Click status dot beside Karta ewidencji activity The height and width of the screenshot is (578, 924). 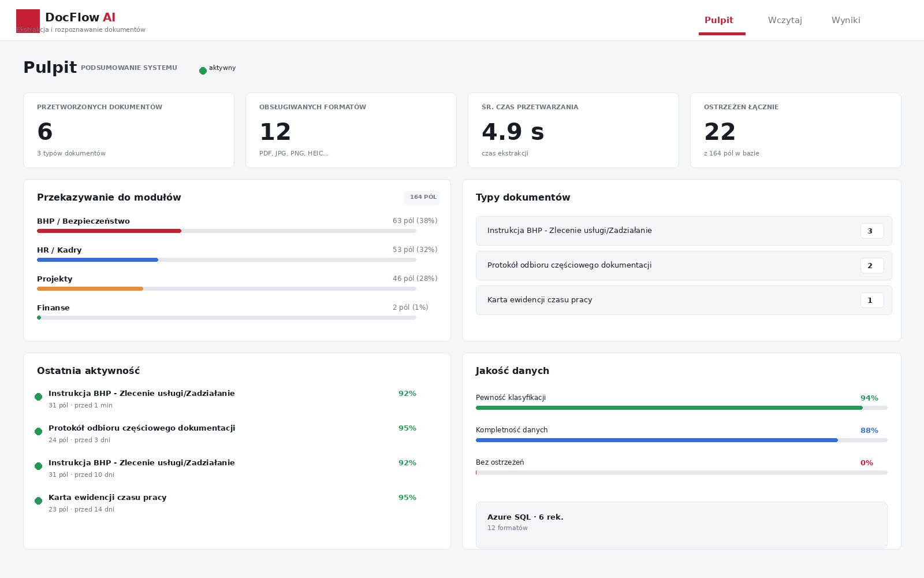click(x=38, y=501)
